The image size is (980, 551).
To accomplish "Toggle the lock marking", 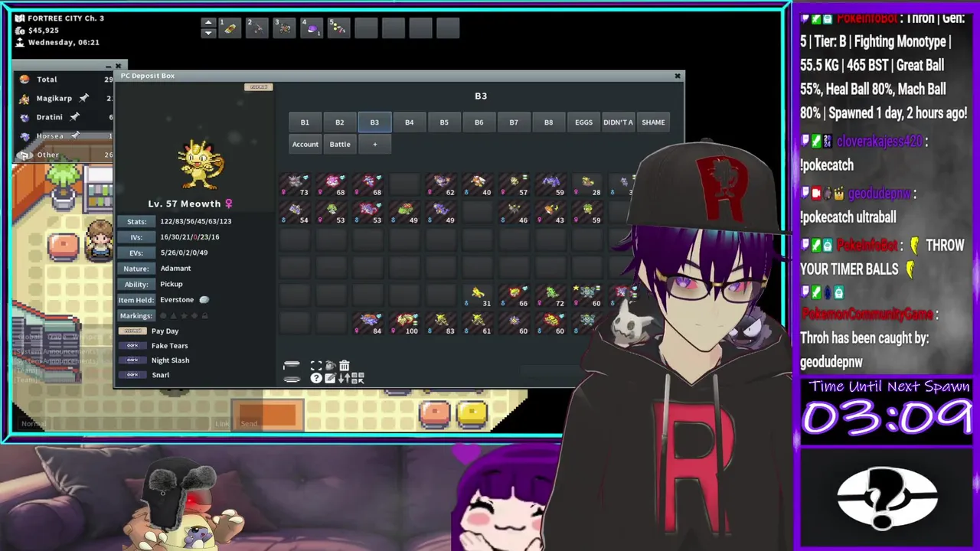I will tap(204, 316).
